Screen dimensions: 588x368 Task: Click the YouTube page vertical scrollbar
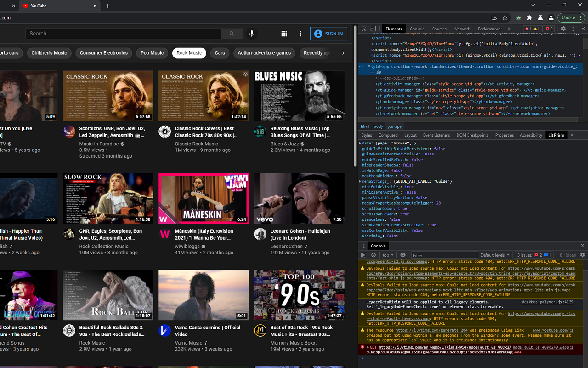pos(355,97)
